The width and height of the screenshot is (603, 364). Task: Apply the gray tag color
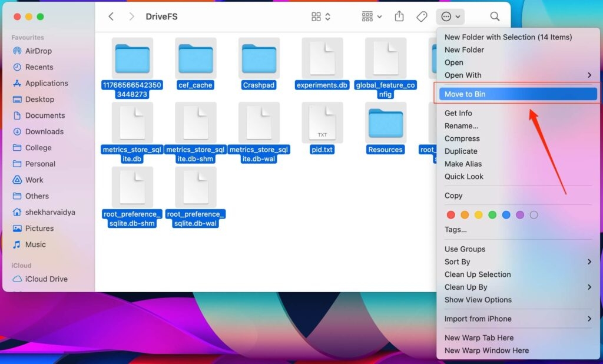click(x=534, y=215)
